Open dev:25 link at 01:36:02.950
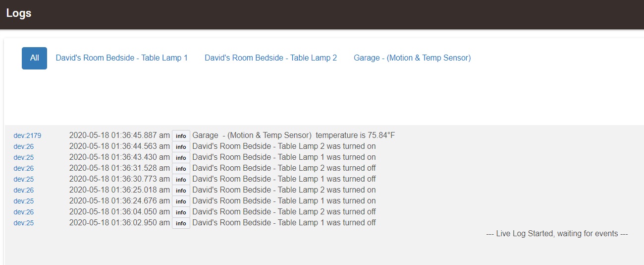 (x=24, y=223)
